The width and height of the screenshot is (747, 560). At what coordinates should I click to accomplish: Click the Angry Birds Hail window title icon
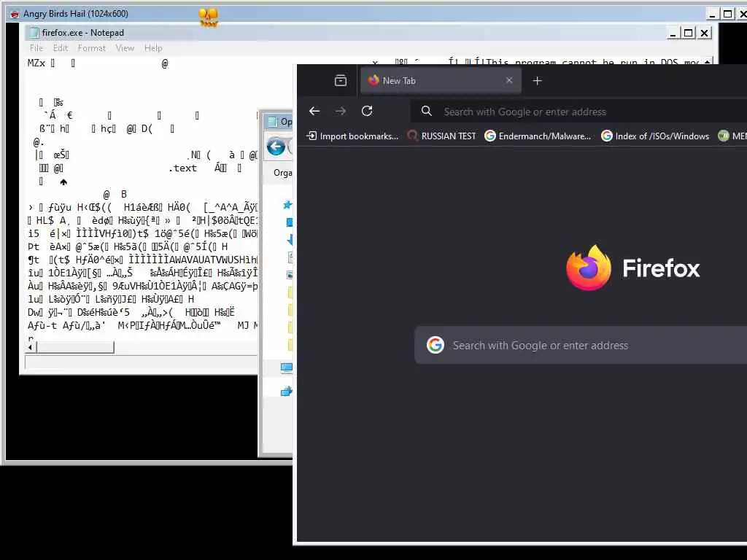pyautogui.click(x=15, y=14)
